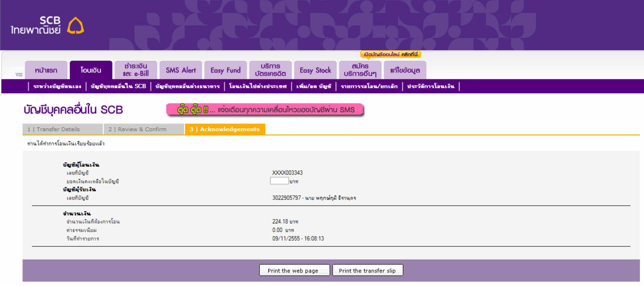
Task: Click the บัญชีบุคคลอื่นใน SCB page heading
Action: point(73,110)
